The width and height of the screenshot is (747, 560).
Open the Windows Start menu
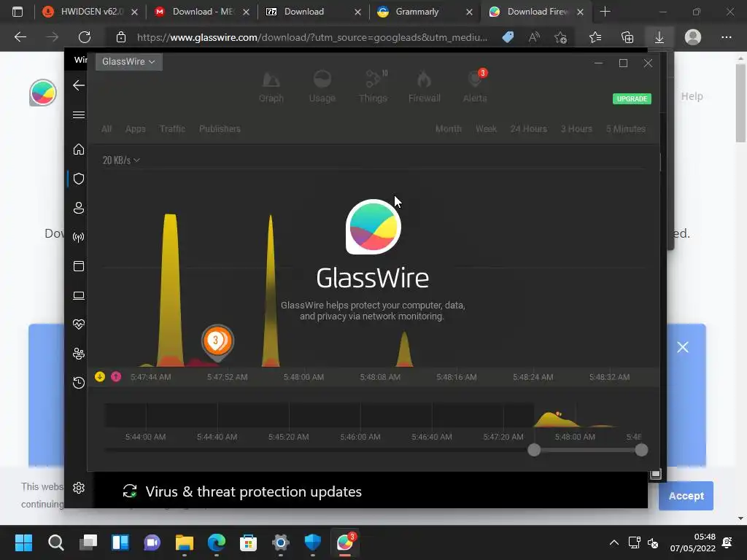coord(23,542)
